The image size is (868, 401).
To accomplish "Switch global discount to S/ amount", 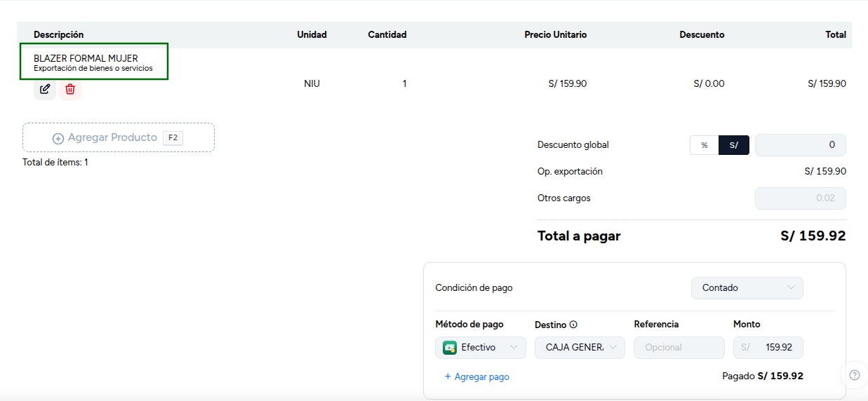I will 734,145.
